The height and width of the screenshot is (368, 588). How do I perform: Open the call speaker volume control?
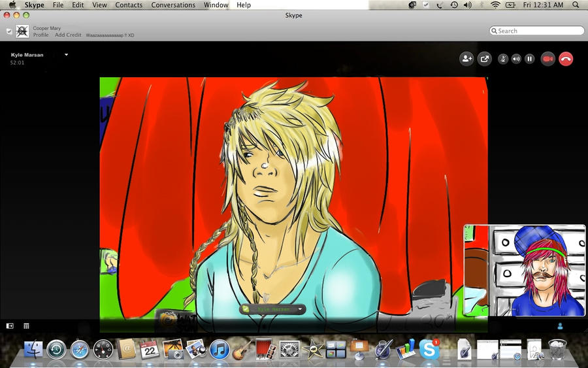516,59
